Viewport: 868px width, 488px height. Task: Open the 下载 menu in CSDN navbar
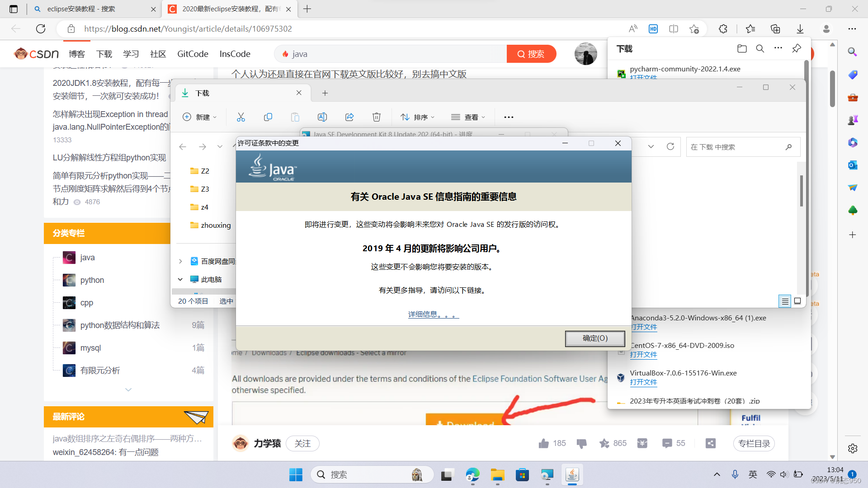coord(104,54)
